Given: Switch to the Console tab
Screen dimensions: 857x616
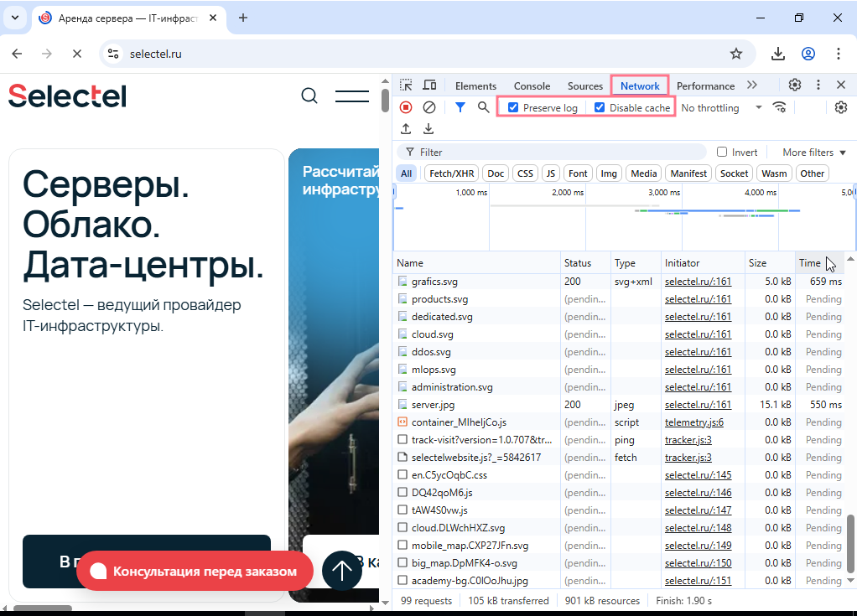Looking at the screenshot, I should 532,85.
